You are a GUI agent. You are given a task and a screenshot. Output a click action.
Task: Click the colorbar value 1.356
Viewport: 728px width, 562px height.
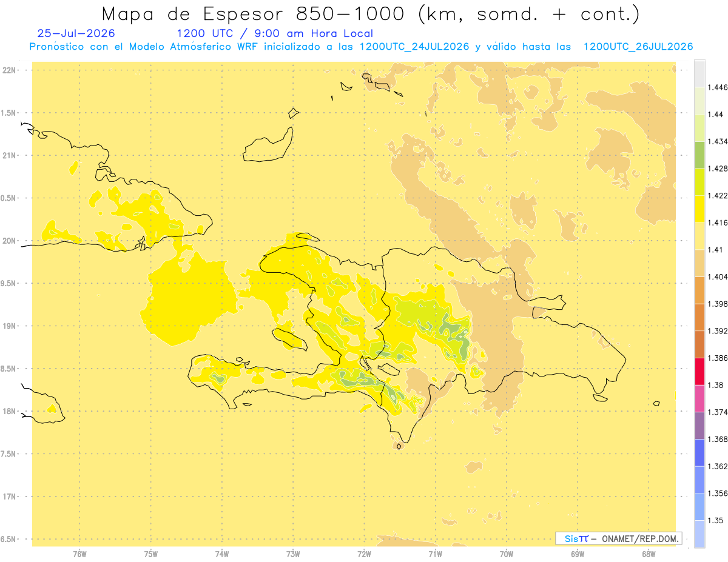pyautogui.click(x=719, y=493)
